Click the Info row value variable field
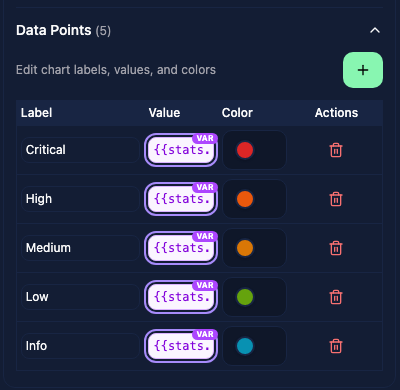 (181, 347)
